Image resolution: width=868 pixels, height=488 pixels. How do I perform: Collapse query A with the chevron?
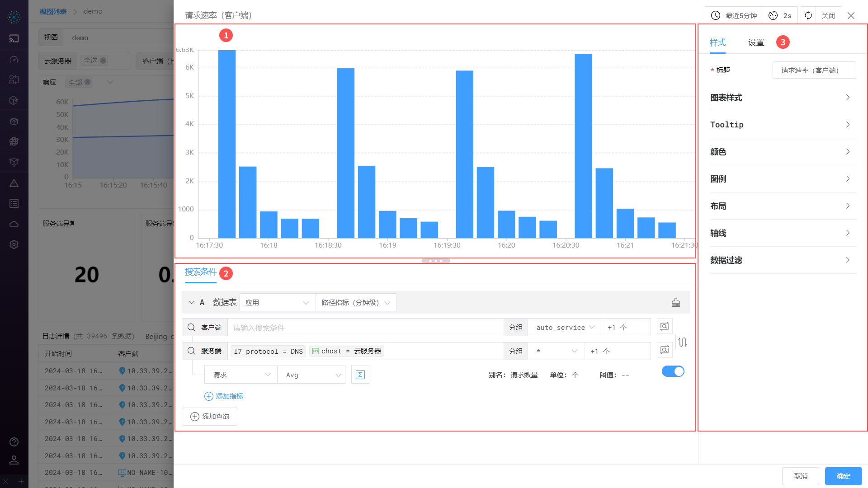tap(192, 303)
